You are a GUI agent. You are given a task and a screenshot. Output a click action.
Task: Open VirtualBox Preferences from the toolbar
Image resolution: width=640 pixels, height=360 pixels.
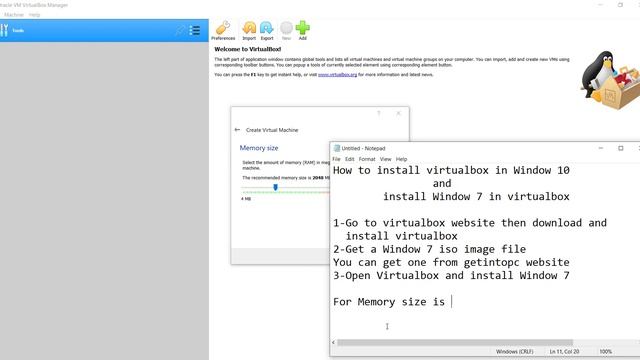[x=223, y=31]
